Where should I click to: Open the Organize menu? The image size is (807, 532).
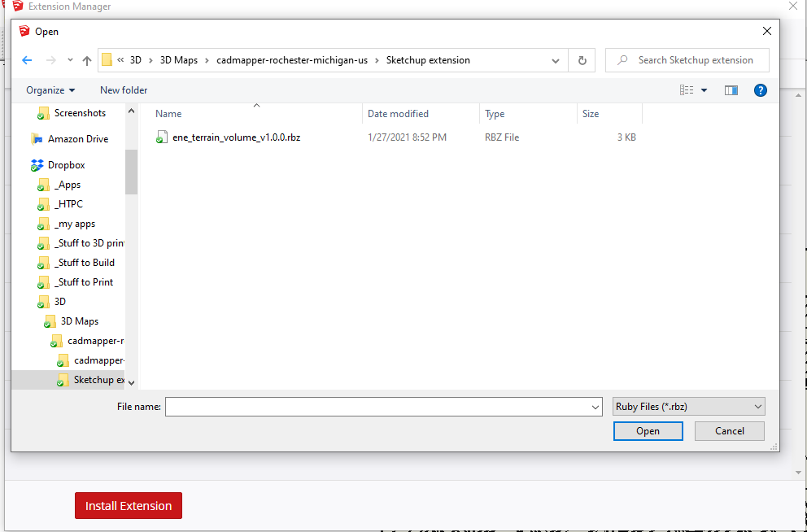tap(50, 90)
